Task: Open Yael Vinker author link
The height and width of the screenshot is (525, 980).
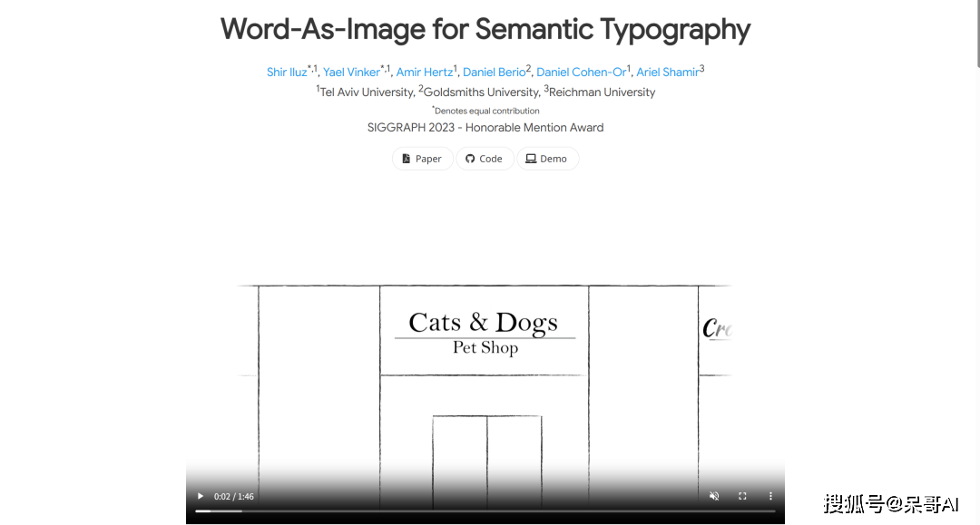Action: [351, 73]
